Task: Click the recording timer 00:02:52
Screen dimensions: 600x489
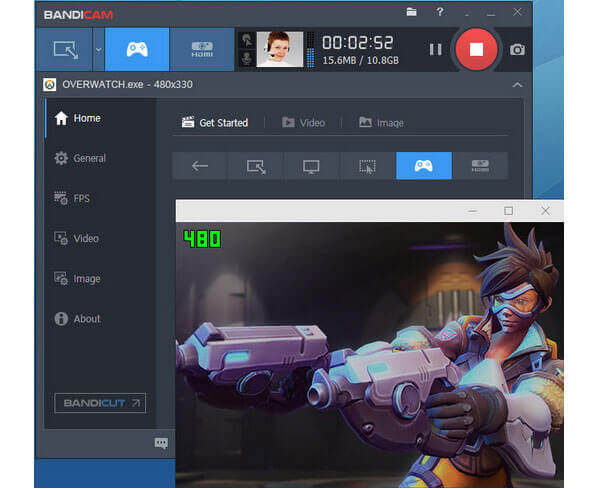Action: (357, 42)
